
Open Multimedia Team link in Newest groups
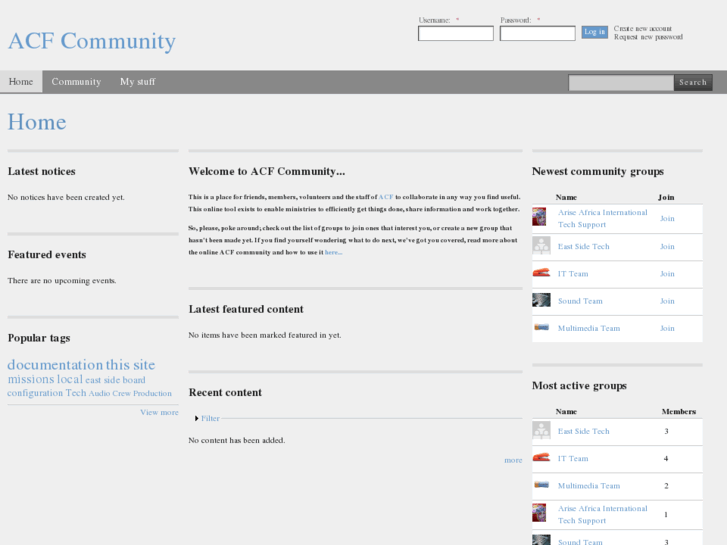click(588, 328)
